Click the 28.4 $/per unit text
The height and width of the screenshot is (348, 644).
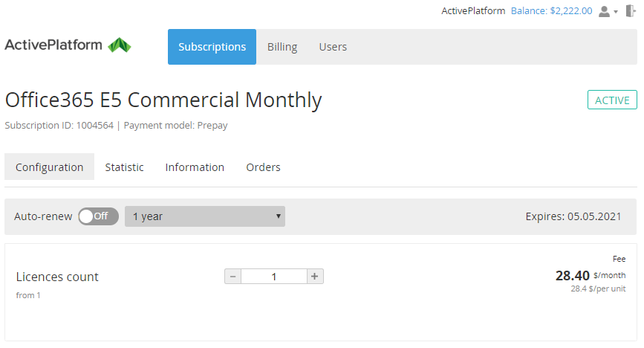tap(599, 289)
